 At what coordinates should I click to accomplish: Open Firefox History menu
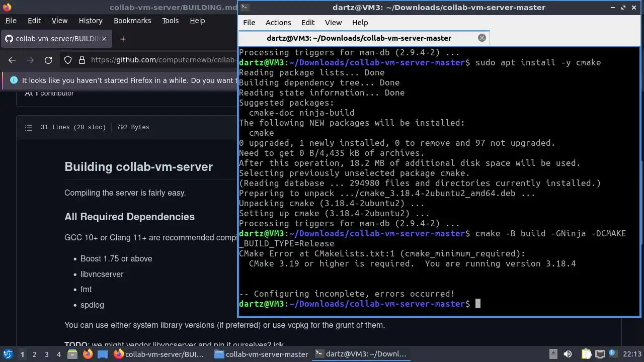[91, 21]
